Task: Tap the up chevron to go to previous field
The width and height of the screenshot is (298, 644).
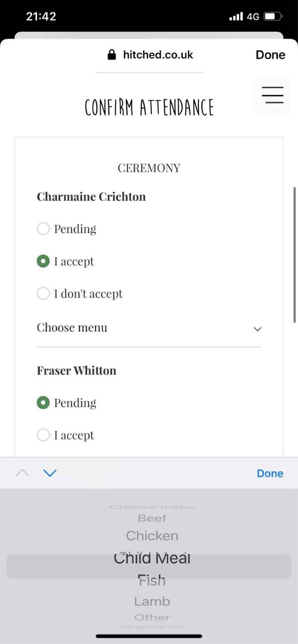Action: pos(22,473)
